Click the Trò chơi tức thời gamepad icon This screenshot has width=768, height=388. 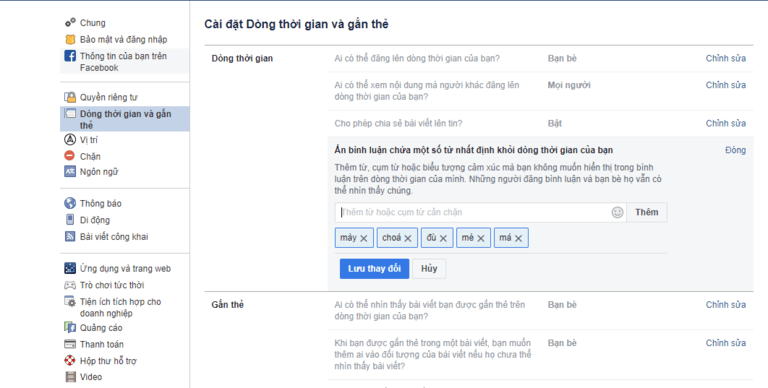70,285
